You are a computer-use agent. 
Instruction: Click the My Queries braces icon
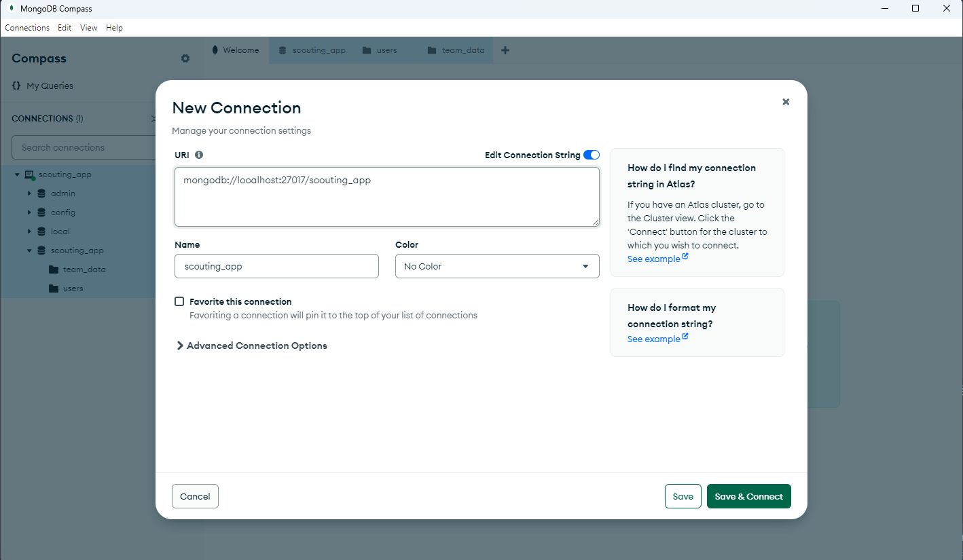(x=16, y=86)
